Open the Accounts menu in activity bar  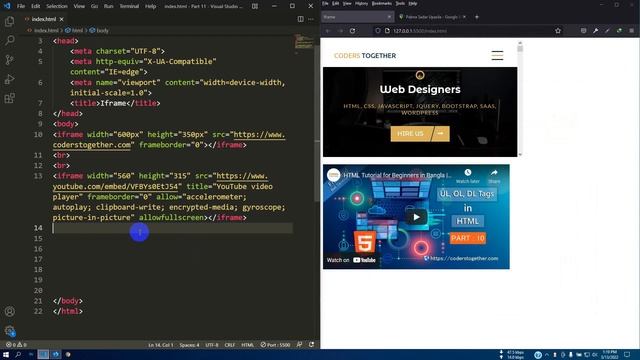(9, 311)
